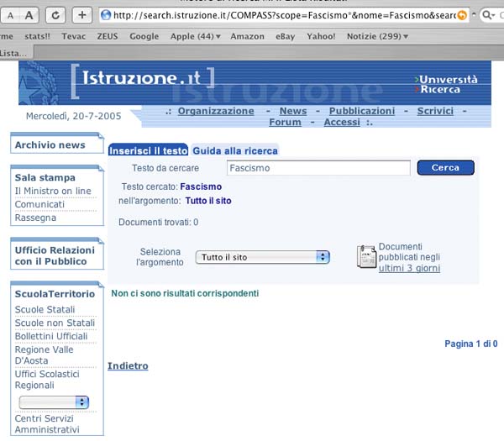Click the Non ci sono risultati corrispondenti message
The width and height of the screenshot is (504, 441).
pyautogui.click(x=185, y=293)
